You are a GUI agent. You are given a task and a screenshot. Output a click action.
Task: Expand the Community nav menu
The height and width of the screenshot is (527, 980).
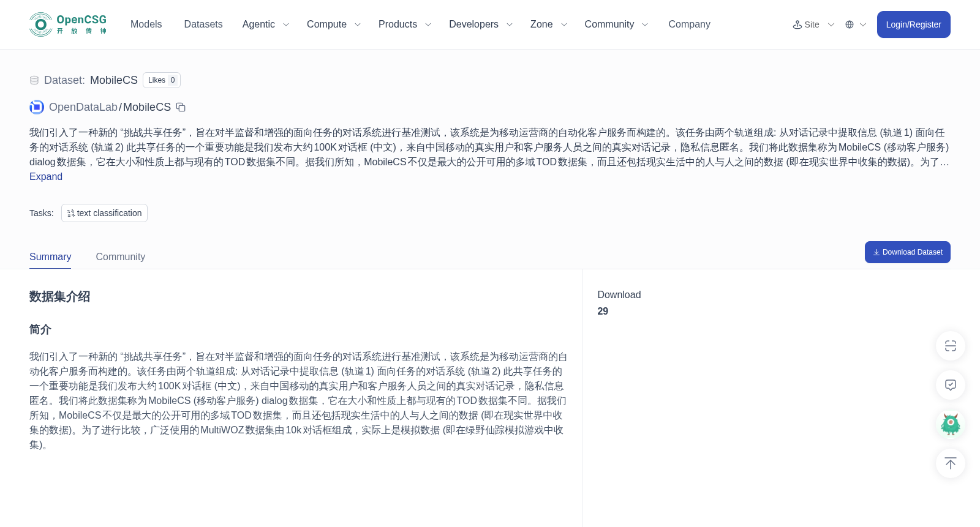[616, 24]
